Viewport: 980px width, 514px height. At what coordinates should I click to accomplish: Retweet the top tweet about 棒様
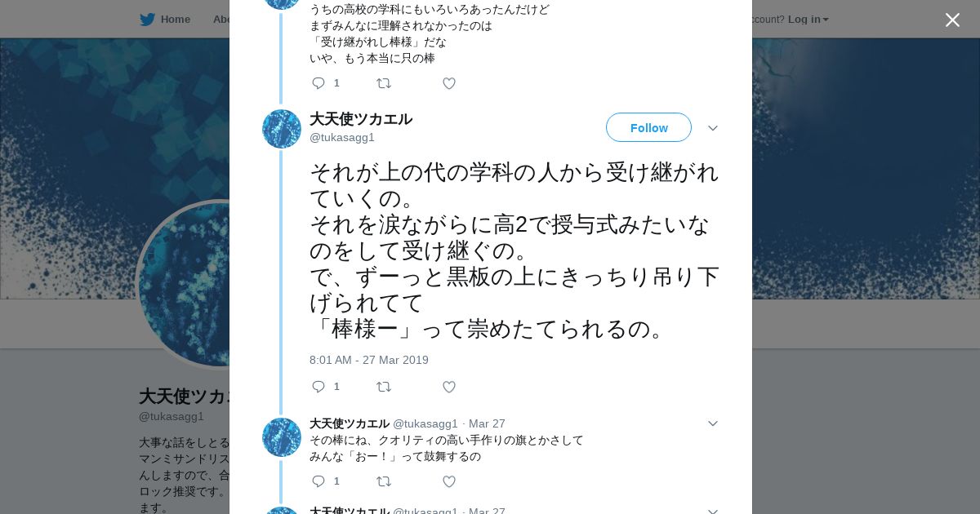click(384, 83)
